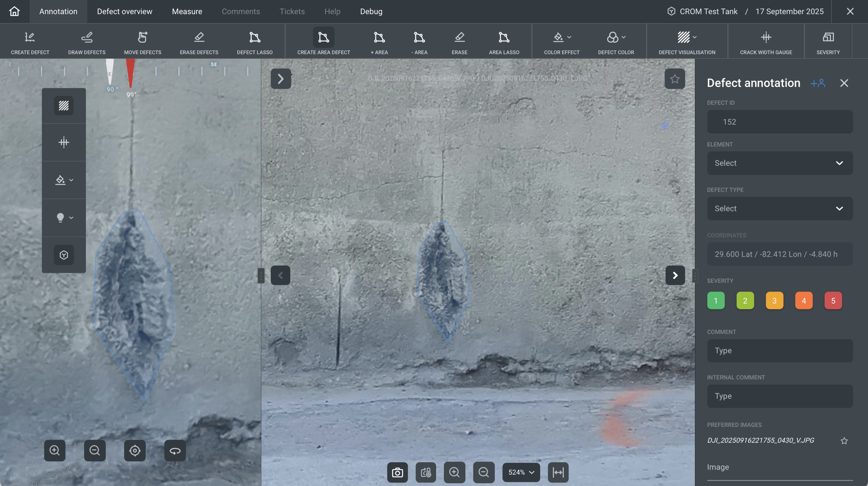This screenshot has width=868, height=486.
Task: Select the Defect Lasso tool
Action: 255,41
